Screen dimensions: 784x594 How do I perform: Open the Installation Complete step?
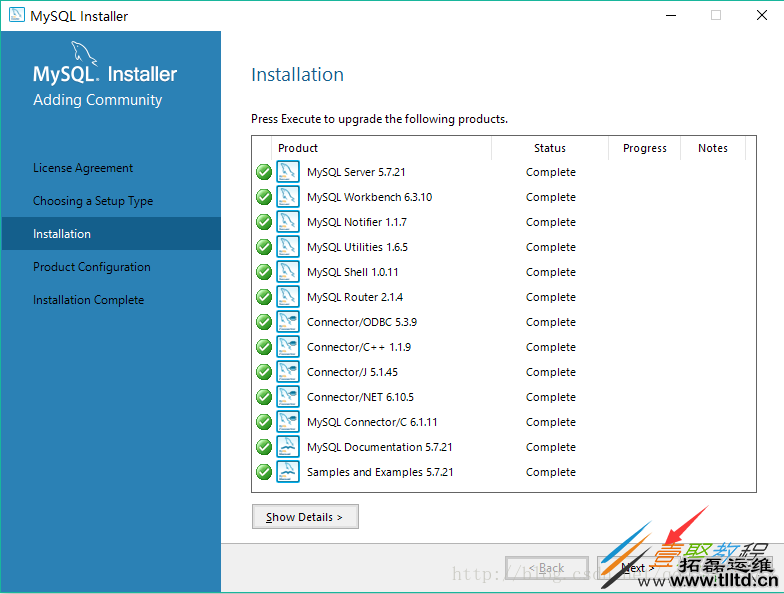coord(88,300)
